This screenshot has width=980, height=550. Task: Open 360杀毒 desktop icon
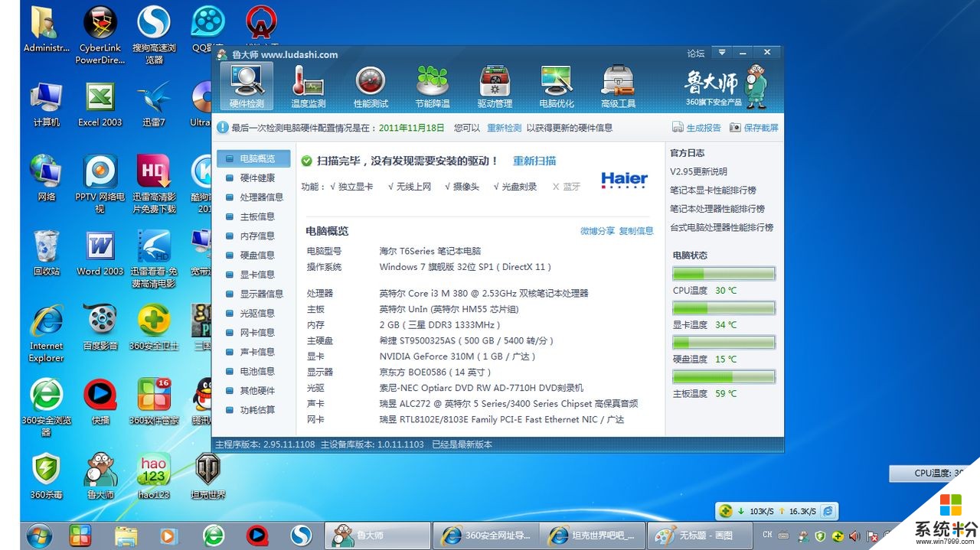click(x=47, y=476)
